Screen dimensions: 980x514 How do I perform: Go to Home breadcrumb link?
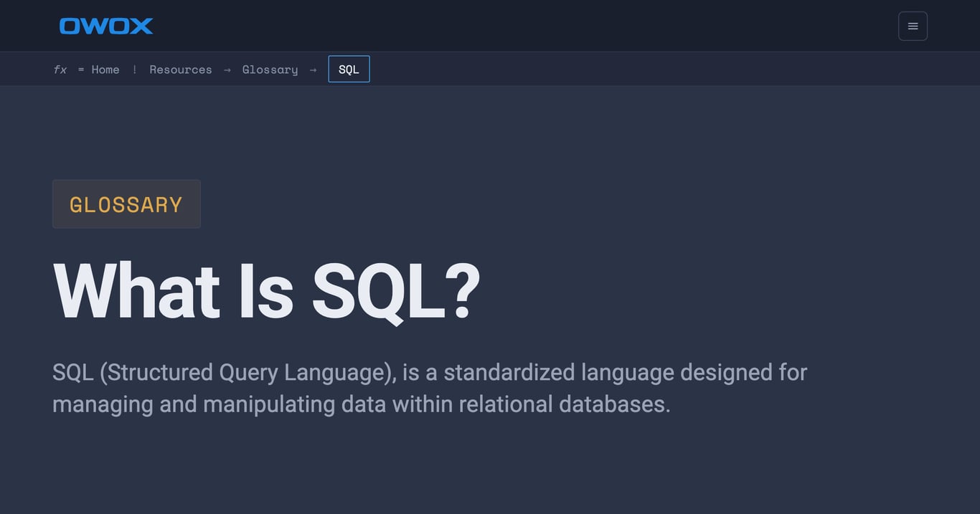click(105, 70)
